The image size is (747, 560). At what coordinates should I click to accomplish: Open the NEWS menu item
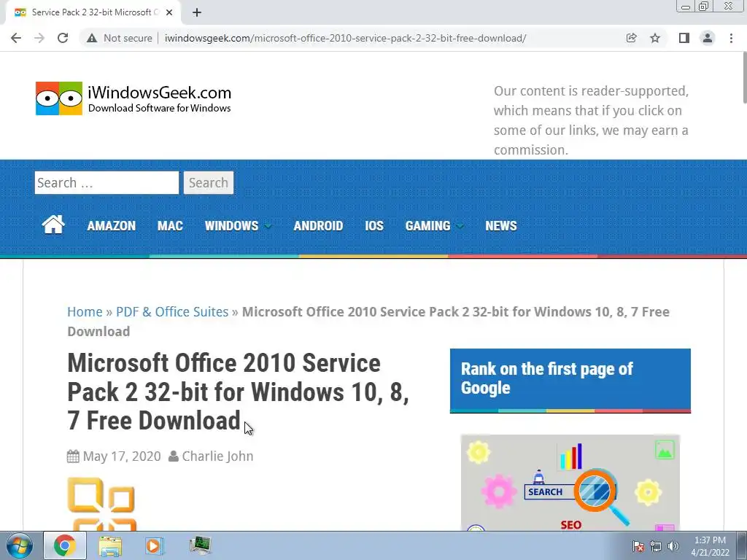pyautogui.click(x=500, y=226)
